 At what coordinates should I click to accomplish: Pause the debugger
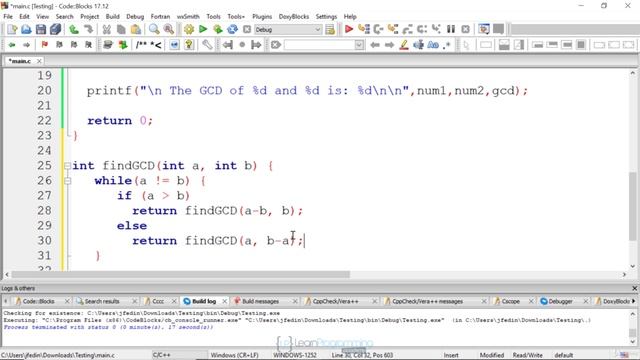coord(451,29)
